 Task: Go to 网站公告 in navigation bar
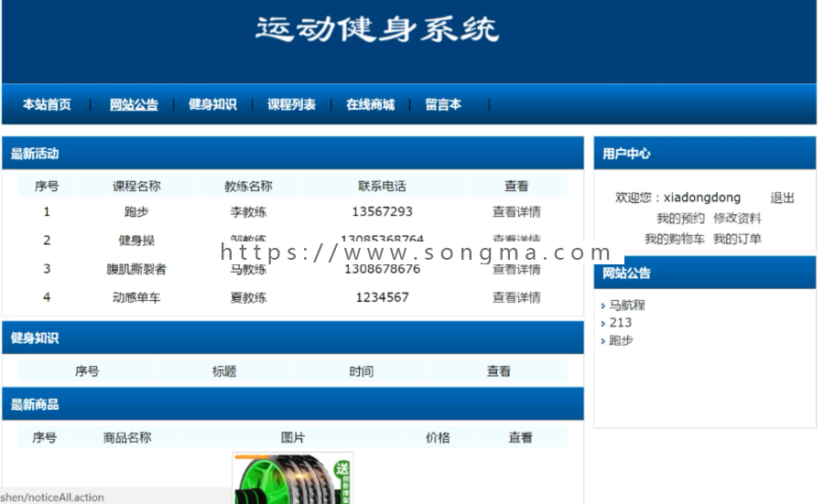134,104
